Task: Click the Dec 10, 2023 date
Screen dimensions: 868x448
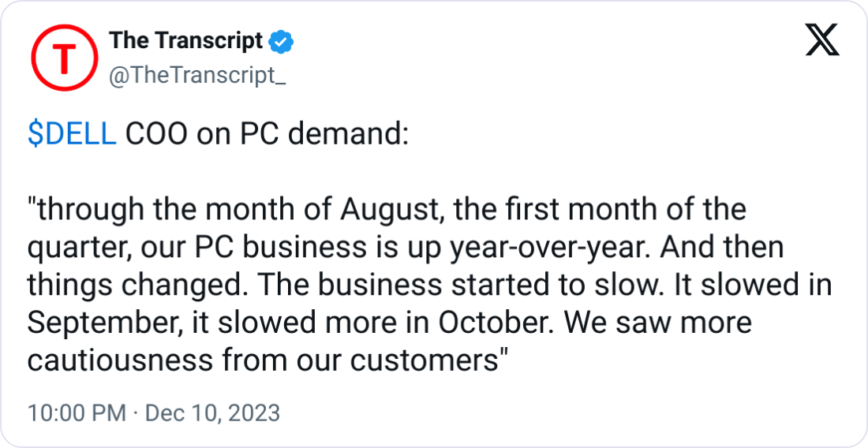Action: click(x=212, y=413)
